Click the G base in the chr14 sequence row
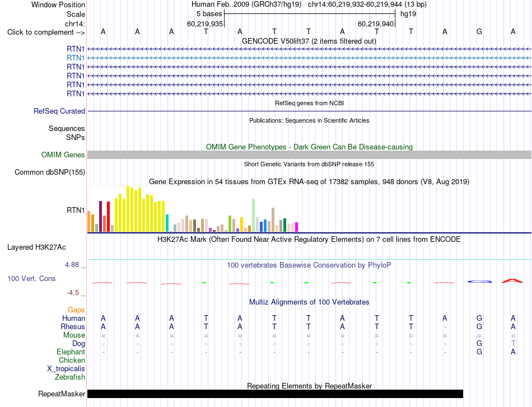 pos(479,32)
